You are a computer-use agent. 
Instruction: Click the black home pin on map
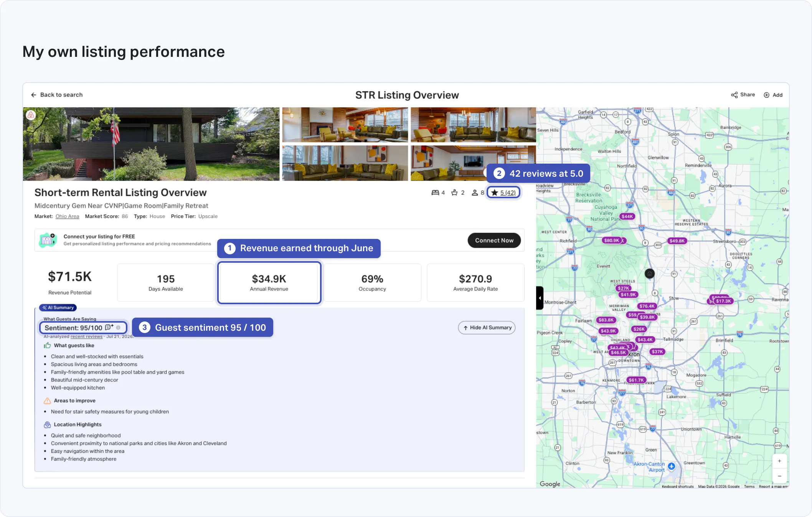click(650, 273)
